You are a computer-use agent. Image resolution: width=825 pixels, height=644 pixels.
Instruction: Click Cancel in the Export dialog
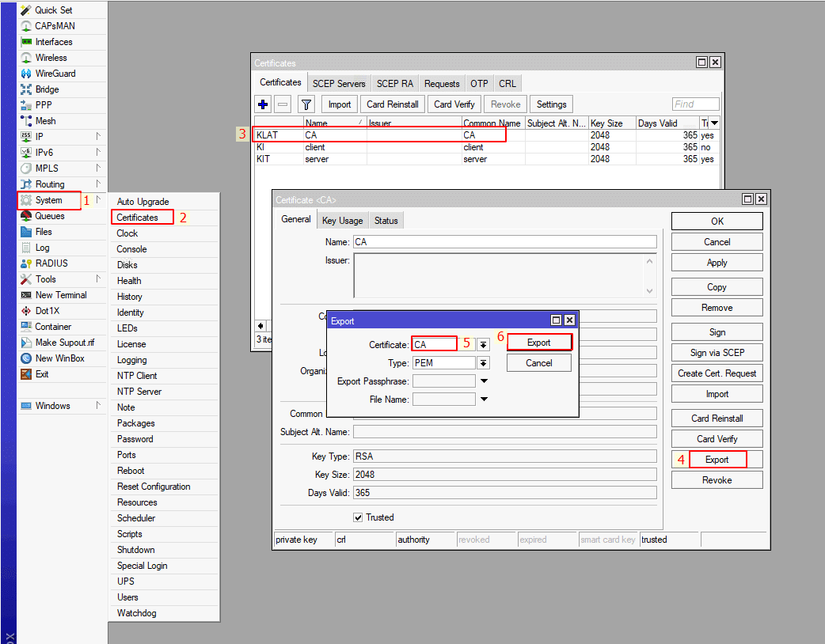coord(538,362)
